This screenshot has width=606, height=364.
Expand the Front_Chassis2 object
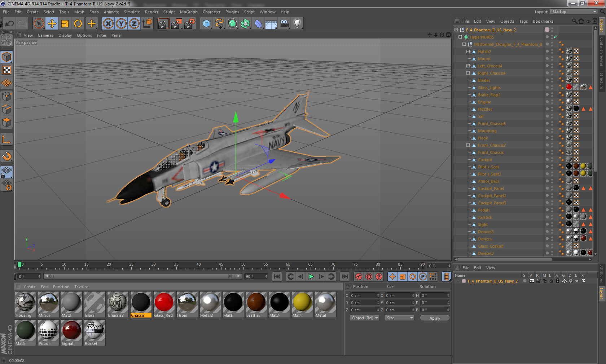point(468,145)
